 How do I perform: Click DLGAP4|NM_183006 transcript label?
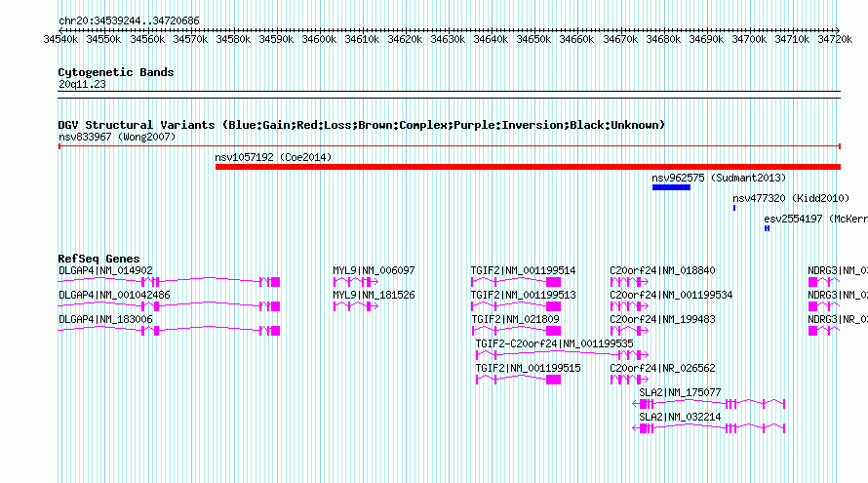[x=105, y=320]
